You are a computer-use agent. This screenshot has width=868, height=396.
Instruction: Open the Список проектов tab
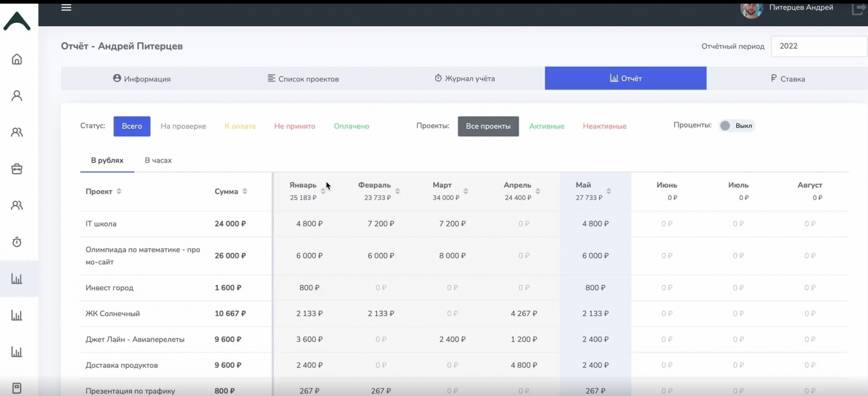pyautogui.click(x=303, y=79)
